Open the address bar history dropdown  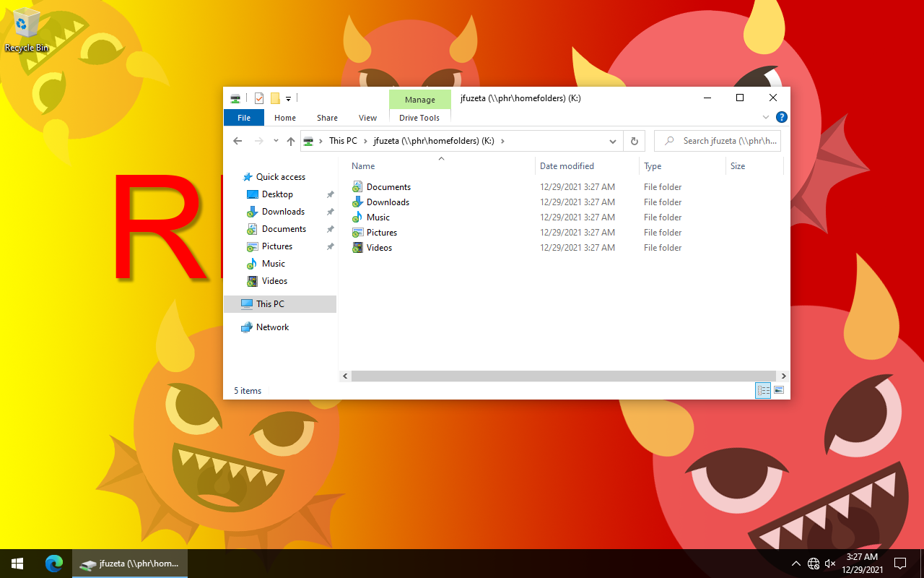click(x=613, y=141)
